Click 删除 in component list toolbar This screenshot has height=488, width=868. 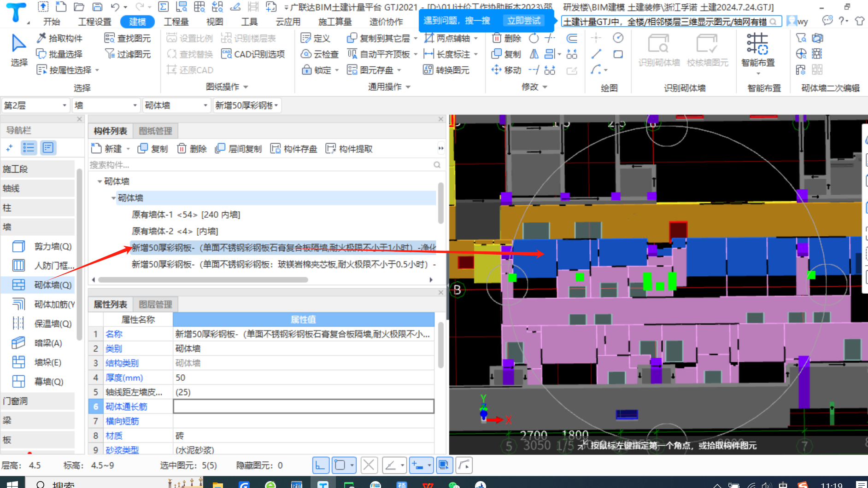[x=192, y=149]
